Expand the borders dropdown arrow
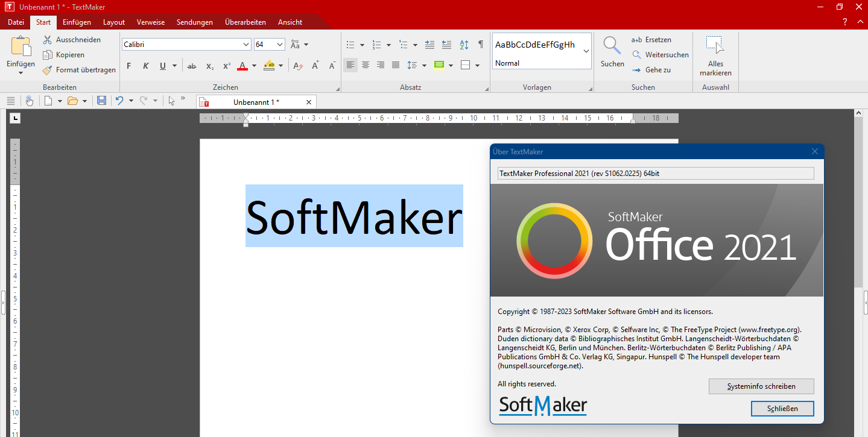 (x=477, y=66)
